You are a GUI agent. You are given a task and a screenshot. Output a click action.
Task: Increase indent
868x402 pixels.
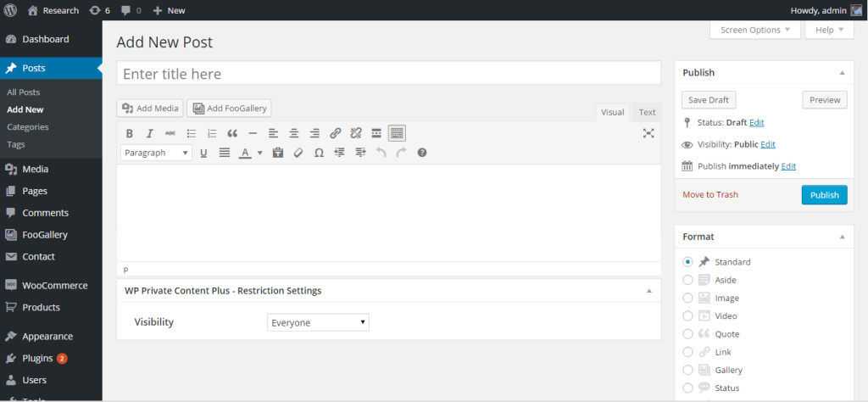pos(360,153)
